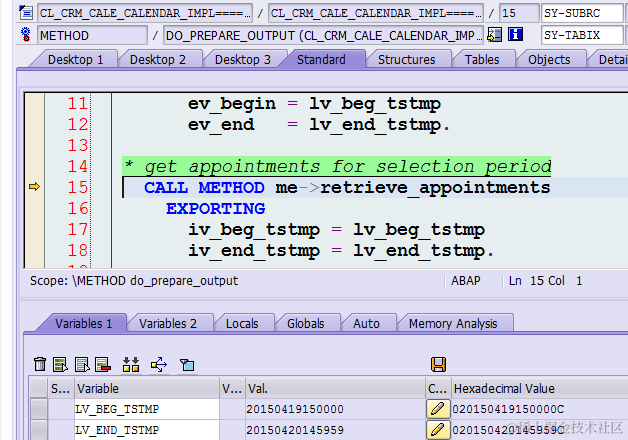Viewport: 628px width, 440px height.
Task: Click the yellow current-line arrow at line 15
Action: pyautogui.click(x=34, y=187)
